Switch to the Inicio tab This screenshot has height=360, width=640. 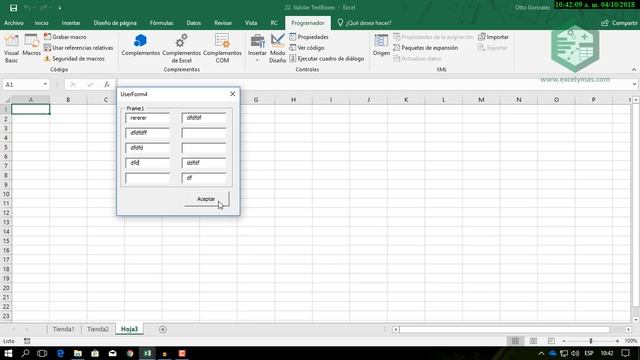(x=41, y=23)
